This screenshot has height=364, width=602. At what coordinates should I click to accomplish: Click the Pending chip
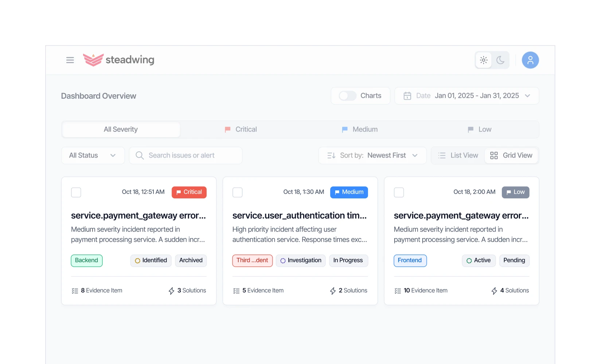pyautogui.click(x=514, y=261)
